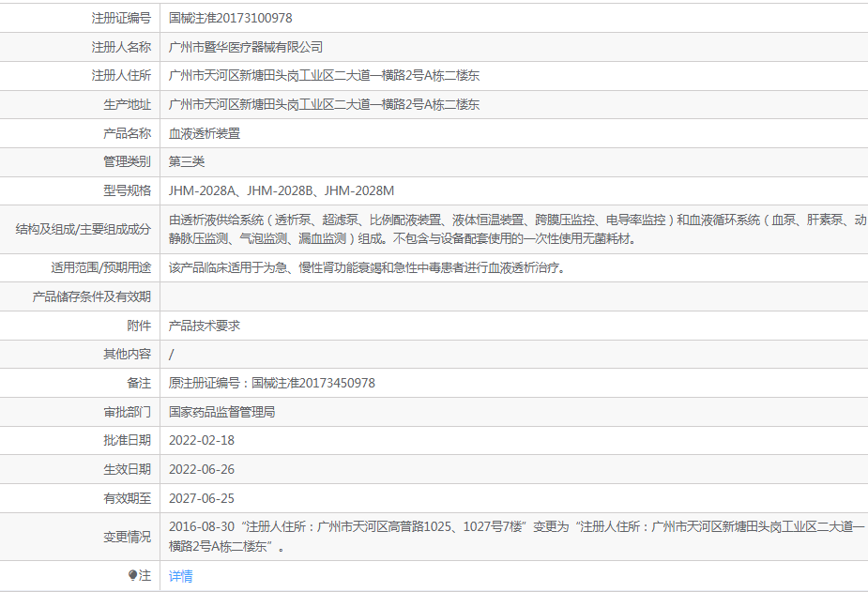Click the 变更情况 label
Viewport: 868px width, 592px height.
[128, 537]
